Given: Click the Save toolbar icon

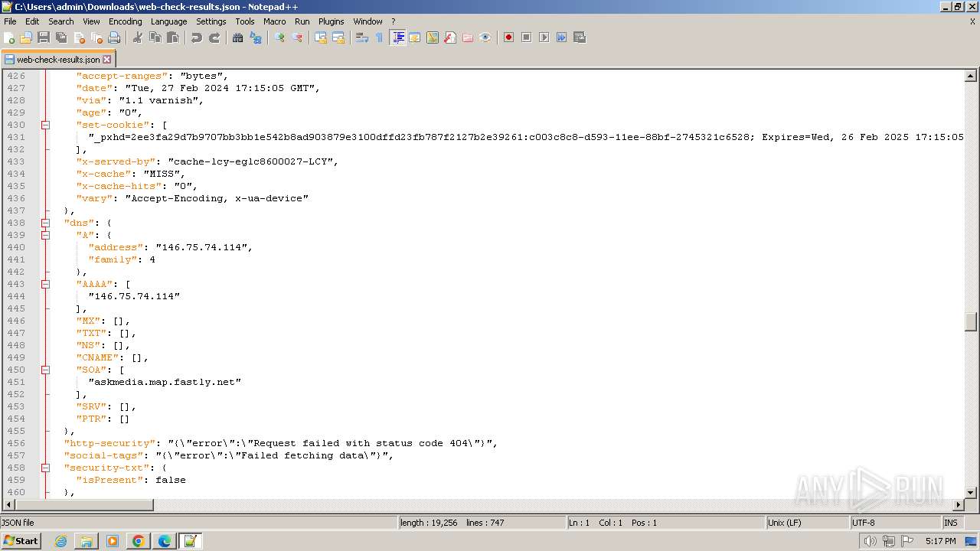Looking at the screenshot, I should (44, 37).
